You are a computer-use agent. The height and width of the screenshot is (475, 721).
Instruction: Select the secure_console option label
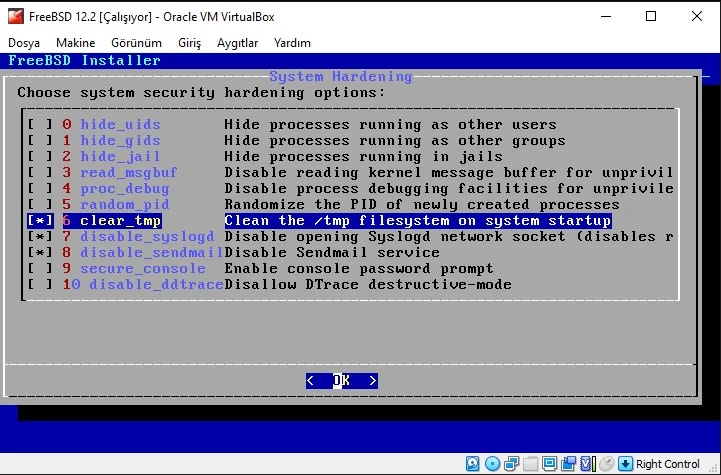click(143, 268)
